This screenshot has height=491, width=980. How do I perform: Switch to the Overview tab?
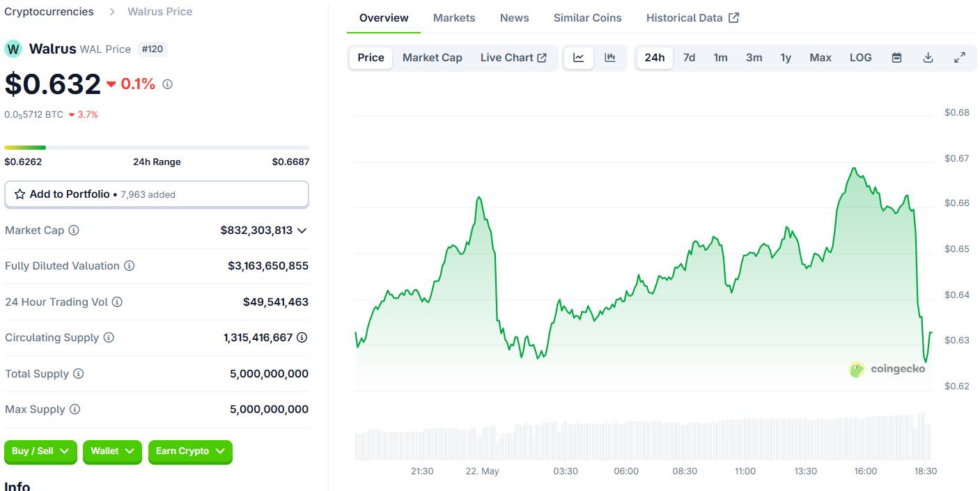click(384, 18)
